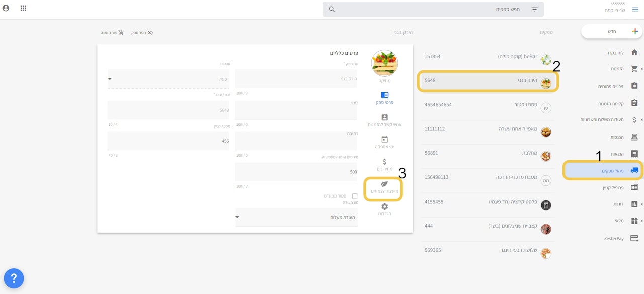644x294 pixels.
Task: Open the search filter options icon
Action: tap(534, 9)
